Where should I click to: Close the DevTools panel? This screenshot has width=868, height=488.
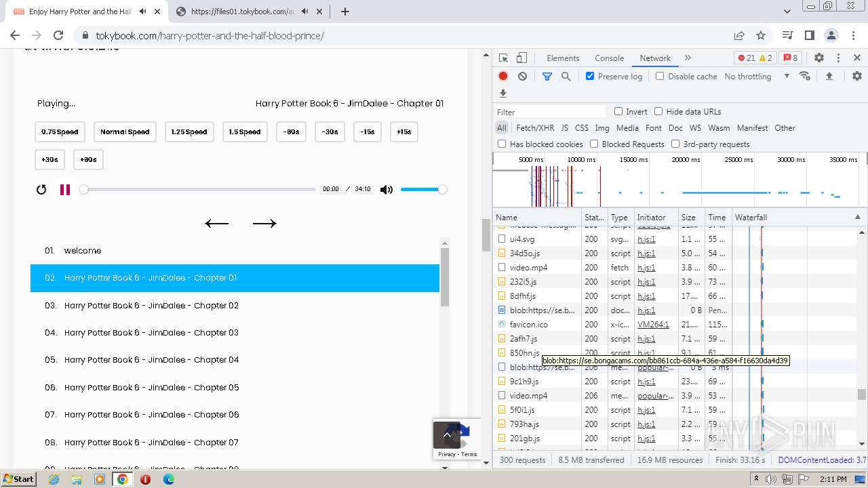pyautogui.click(x=857, y=58)
